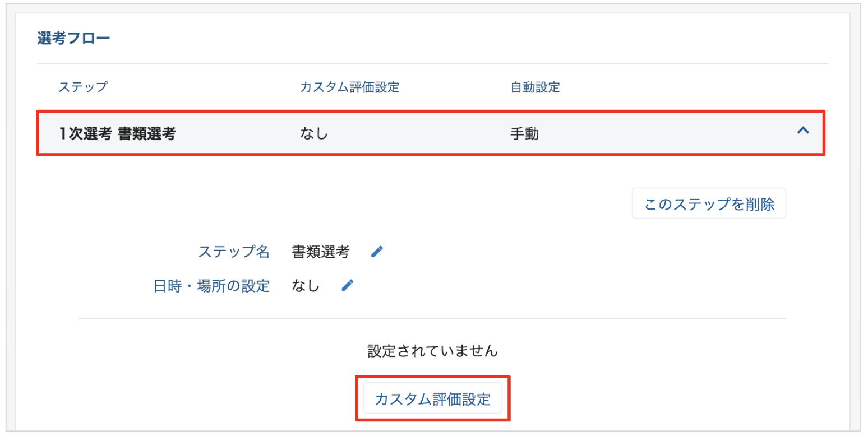This screenshot has width=868, height=436.
Task: Click なし in the 1次選考 step row
Action: 314,134
